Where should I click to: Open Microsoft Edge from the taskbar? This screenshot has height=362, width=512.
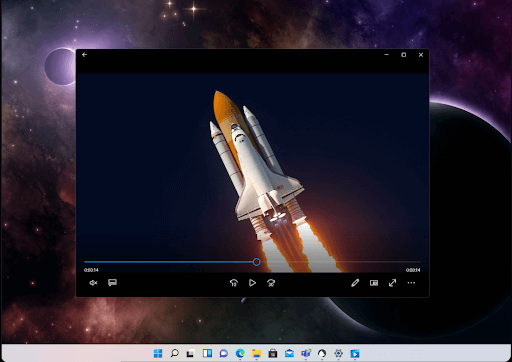coord(240,353)
